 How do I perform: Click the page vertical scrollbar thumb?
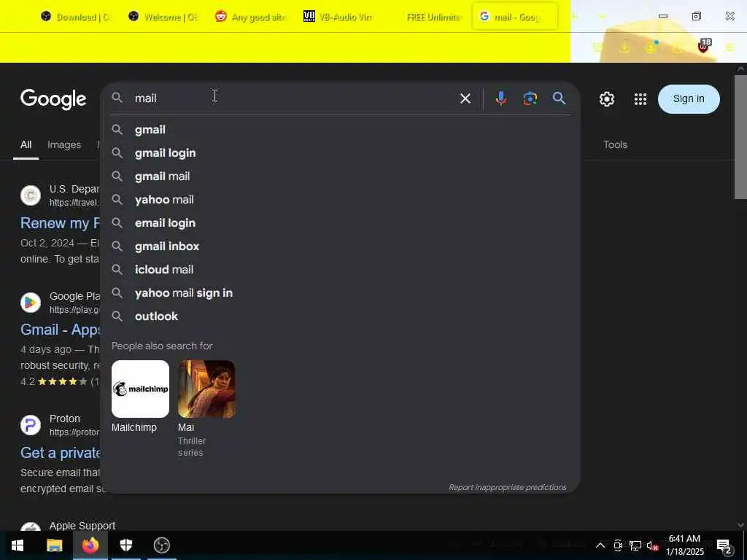point(740,136)
